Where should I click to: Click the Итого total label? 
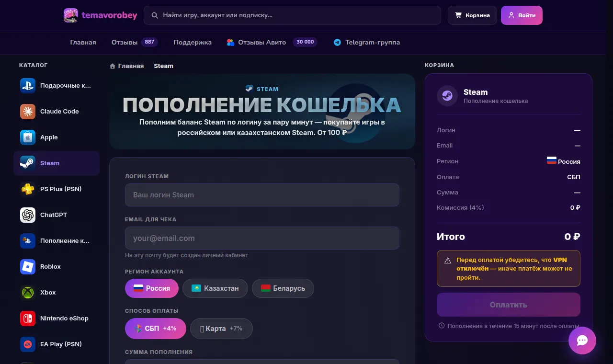point(451,237)
